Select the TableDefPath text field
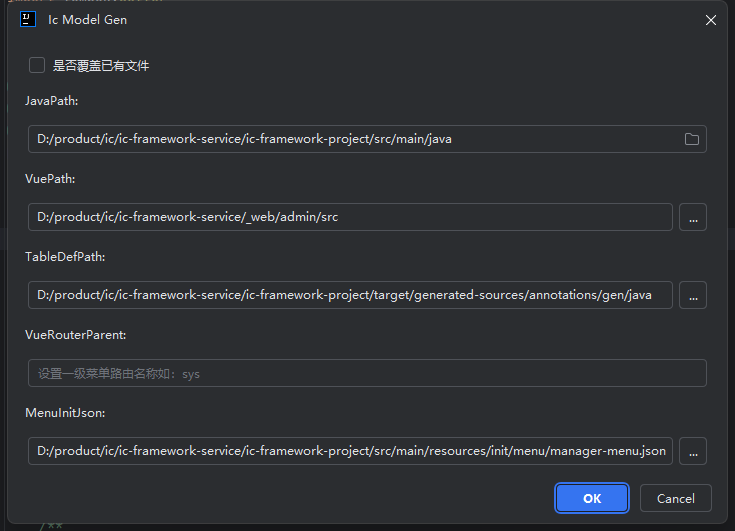This screenshot has width=735, height=531. 350,295
